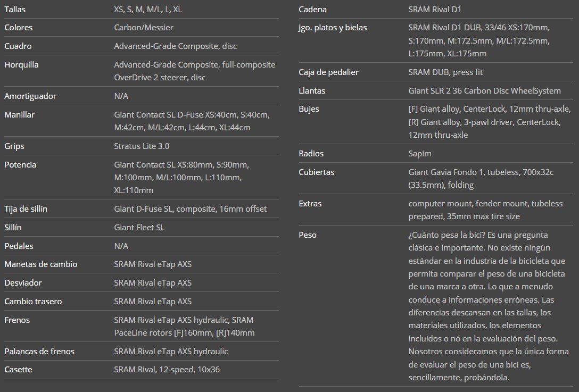This screenshot has width=579, height=392.
Task: Click the Sapim spokes value
Action: pos(420,154)
